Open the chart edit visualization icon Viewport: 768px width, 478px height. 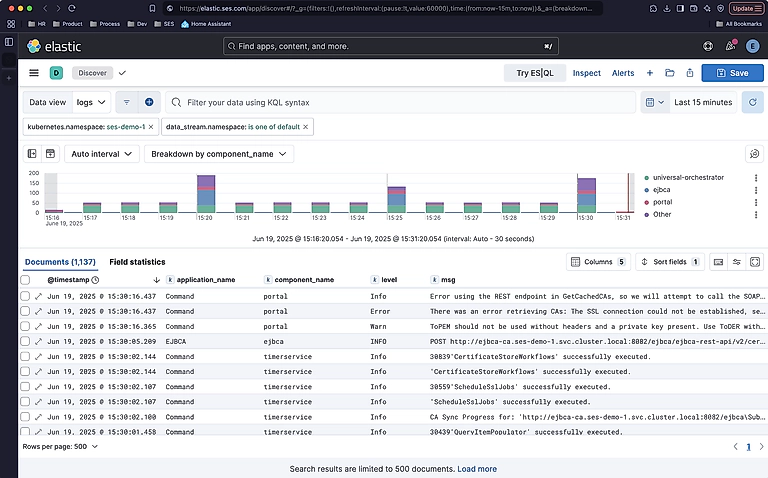coord(754,154)
